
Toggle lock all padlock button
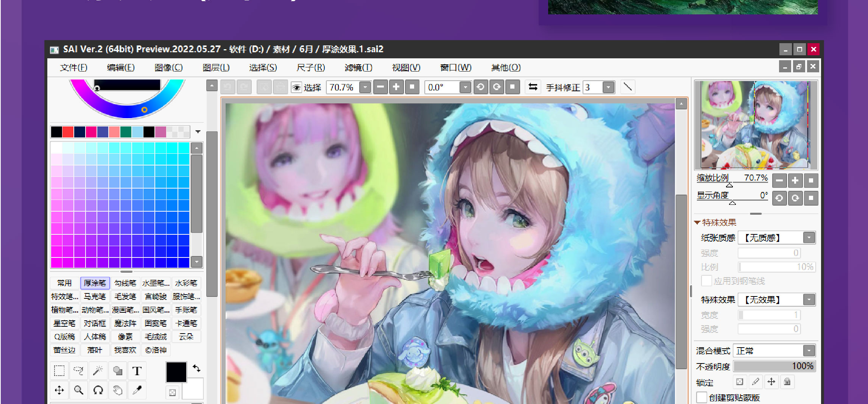point(787,382)
